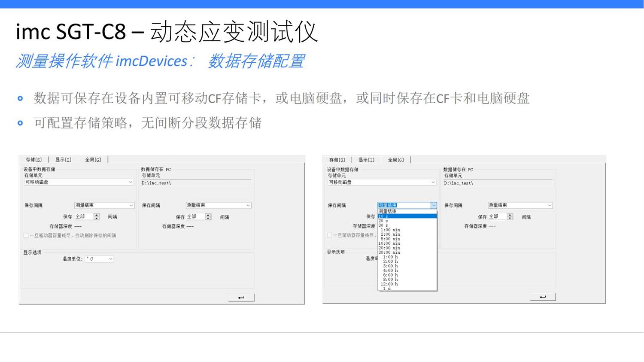Image resolution: width=644 pixels, height=362 pixels.
Task: Click the enter-arrow button in right dialog
Action: (543, 297)
